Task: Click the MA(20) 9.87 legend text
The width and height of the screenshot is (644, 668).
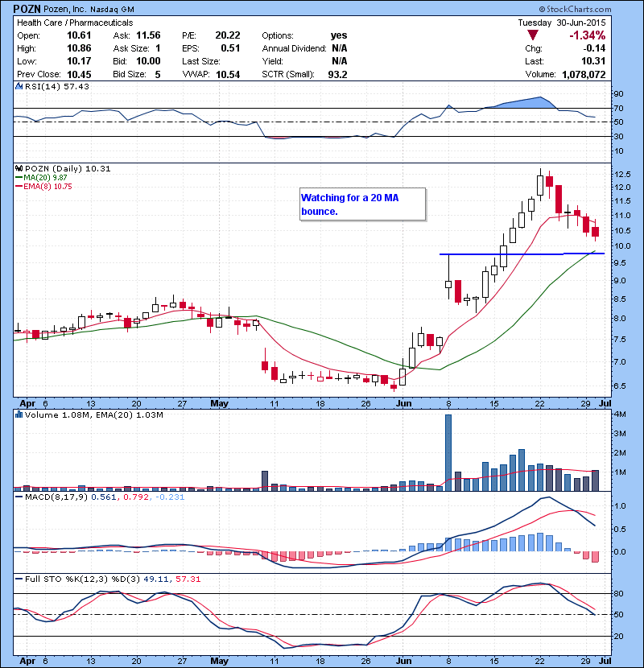Action: (45, 178)
